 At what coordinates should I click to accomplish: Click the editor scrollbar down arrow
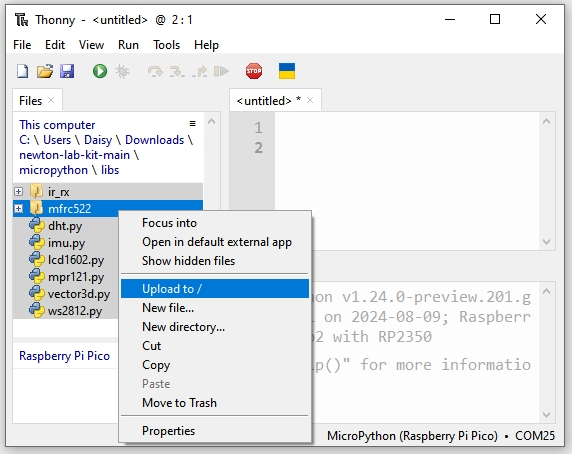[546, 242]
